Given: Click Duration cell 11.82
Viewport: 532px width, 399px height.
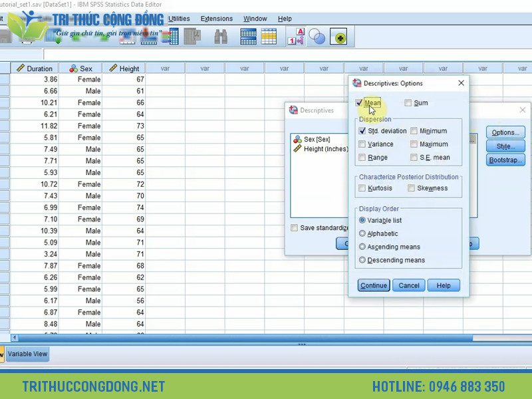Looking at the screenshot, I should (35, 126).
